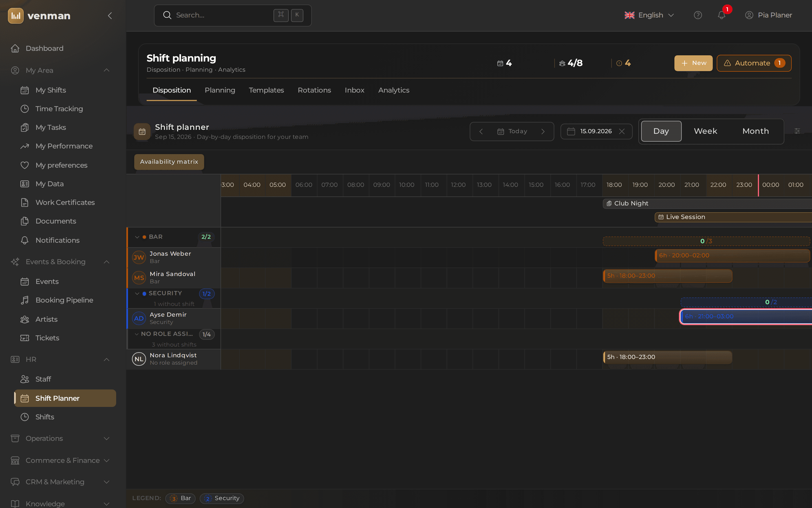Open My Performance in sidebar

(66, 146)
